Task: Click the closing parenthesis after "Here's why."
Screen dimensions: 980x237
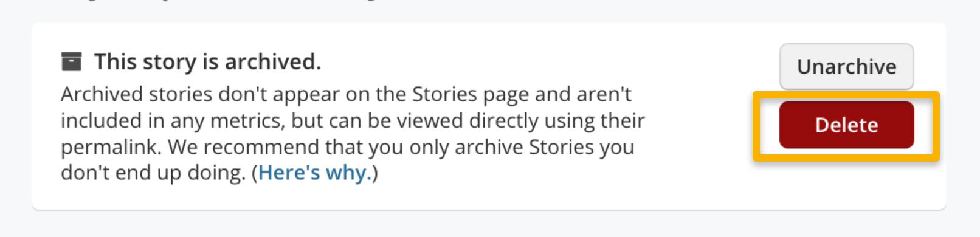Action: pos(375,173)
